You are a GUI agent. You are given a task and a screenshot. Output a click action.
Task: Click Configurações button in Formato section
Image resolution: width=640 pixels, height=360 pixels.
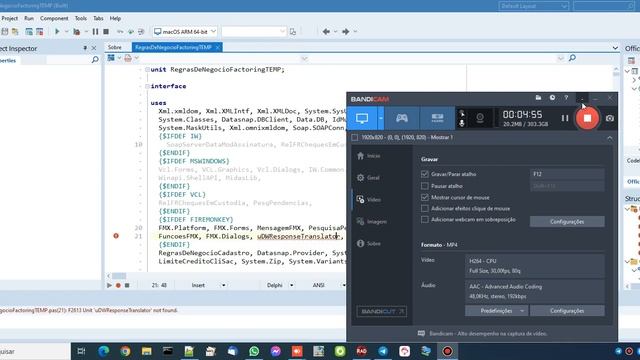pyautogui.click(x=567, y=311)
